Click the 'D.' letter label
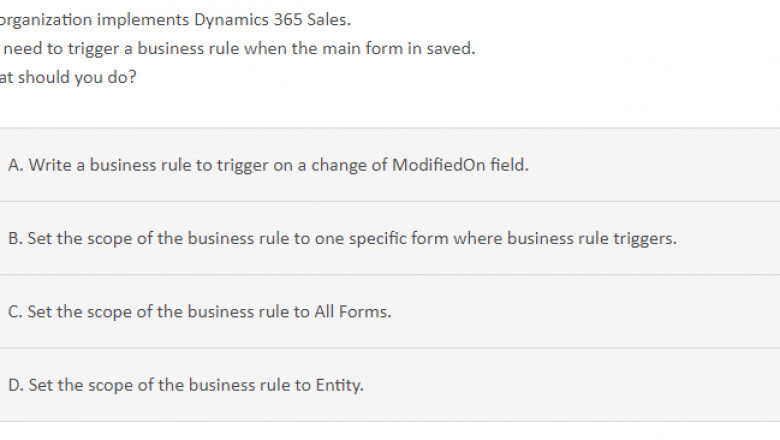Viewport: 780px width, 440px height. 16,384
